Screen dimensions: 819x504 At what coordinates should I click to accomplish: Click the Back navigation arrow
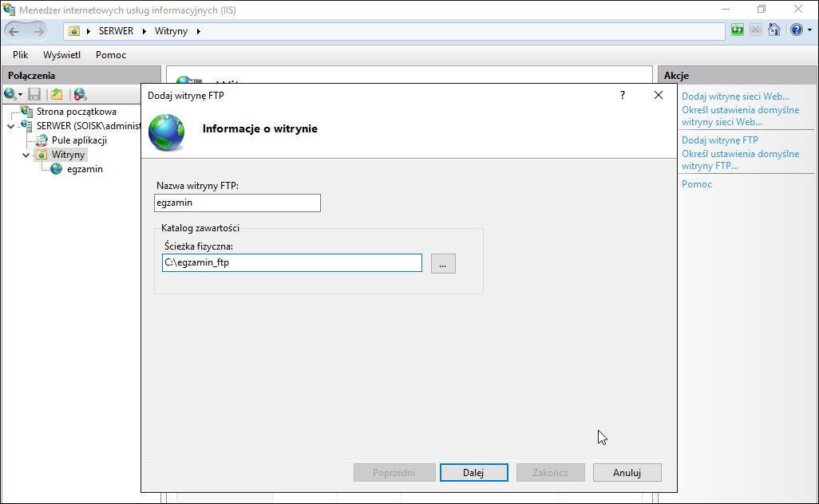14,31
